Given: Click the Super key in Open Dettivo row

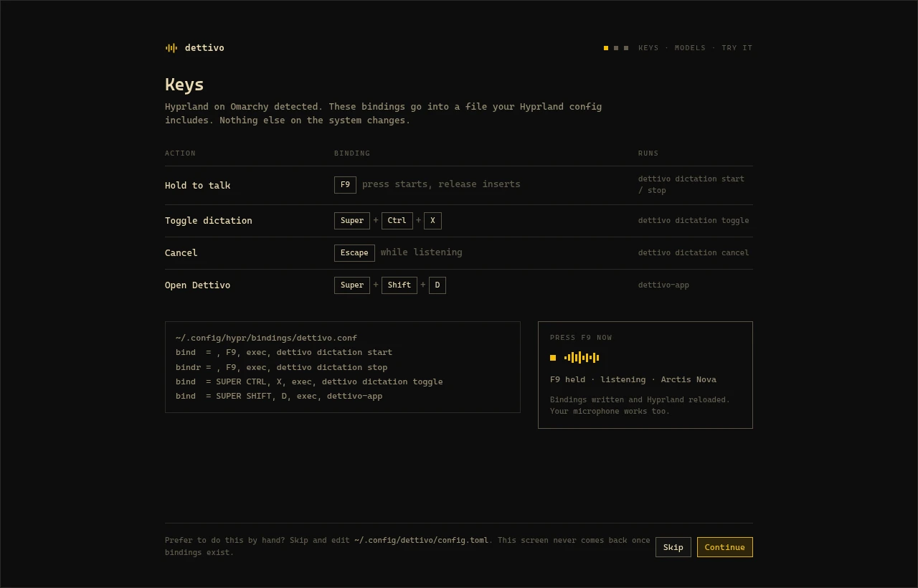Looking at the screenshot, I should [352, 285].
